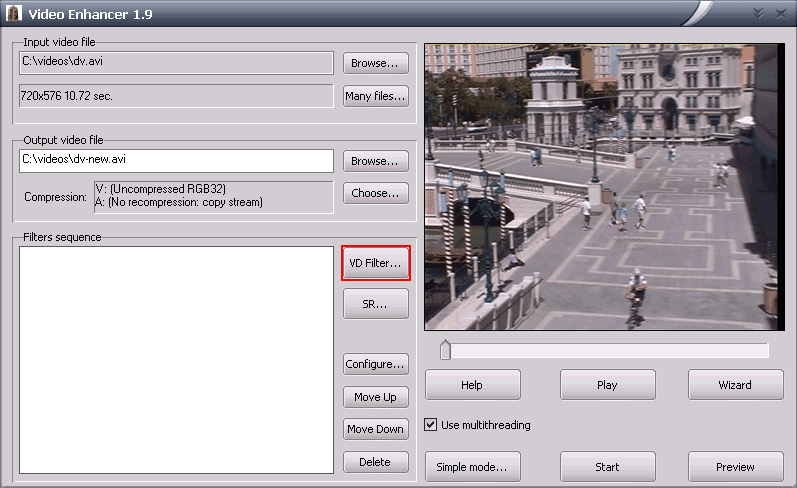Delete the selected filter

point(375,462)
